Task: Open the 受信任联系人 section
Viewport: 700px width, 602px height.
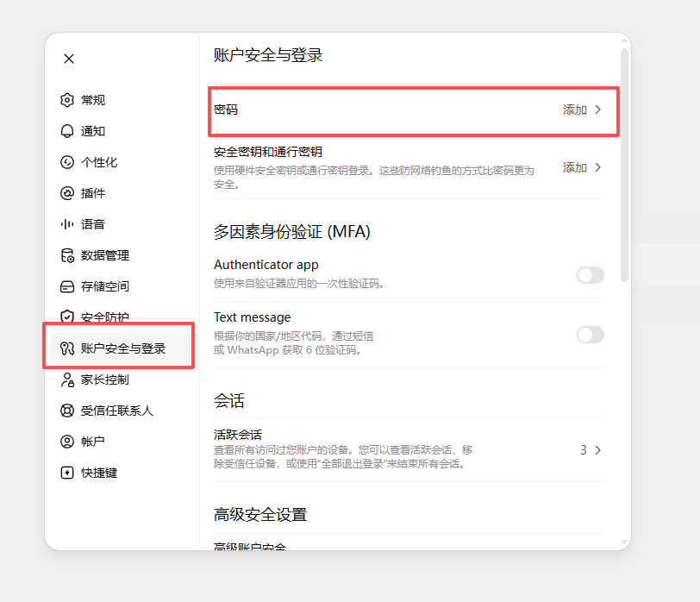Action: point(117,411)
